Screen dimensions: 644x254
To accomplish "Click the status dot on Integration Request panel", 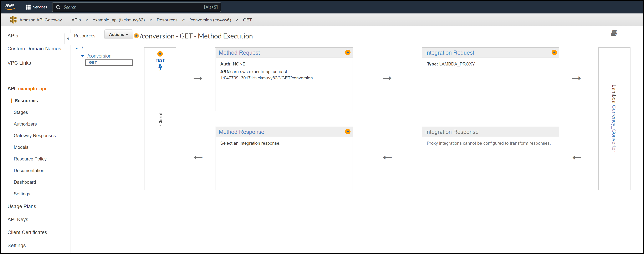I will click(x=554, y=52).
